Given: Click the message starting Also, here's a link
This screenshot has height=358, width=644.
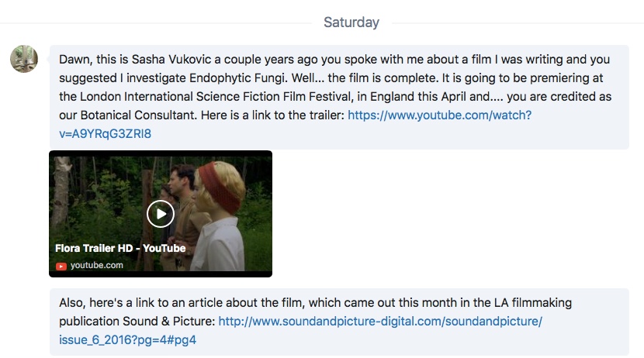Looking at the screenshot, I should [339, 322].
